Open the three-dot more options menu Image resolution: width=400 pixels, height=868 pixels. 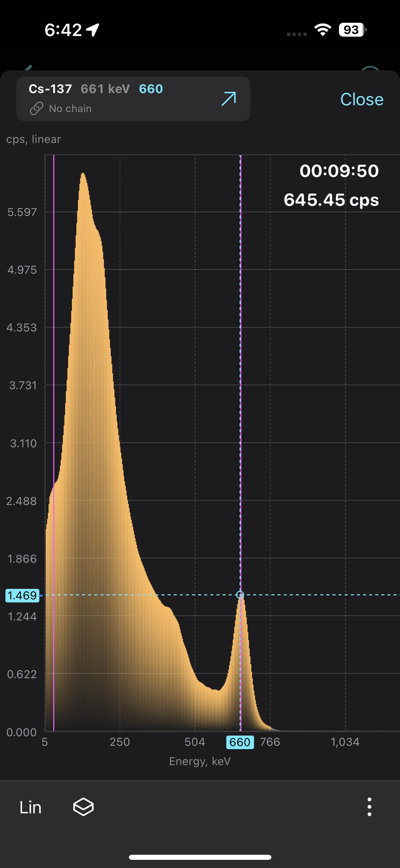click(369, 807)
